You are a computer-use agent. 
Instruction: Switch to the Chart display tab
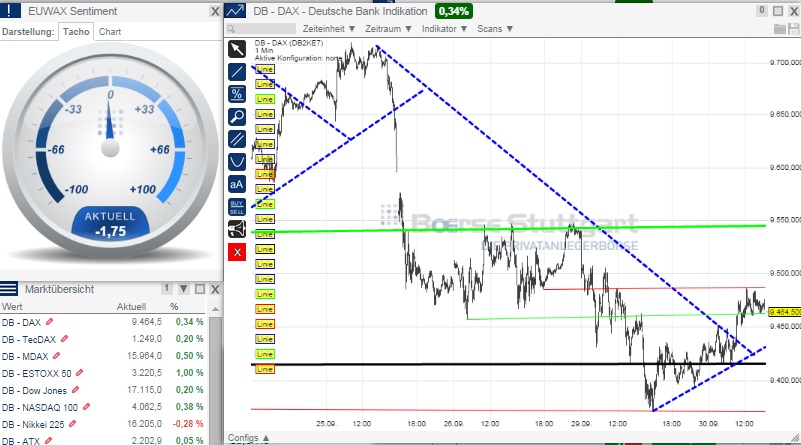point(110,32)
